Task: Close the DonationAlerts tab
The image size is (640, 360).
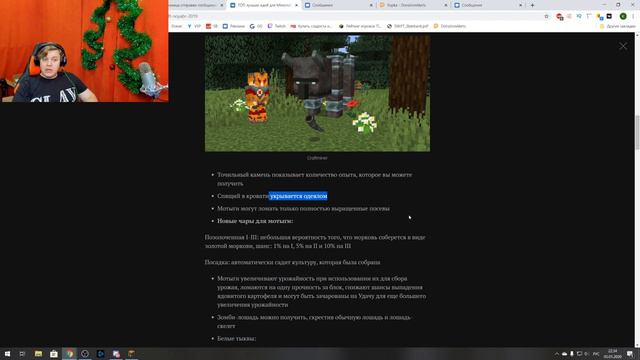Action: pos(445,5)
